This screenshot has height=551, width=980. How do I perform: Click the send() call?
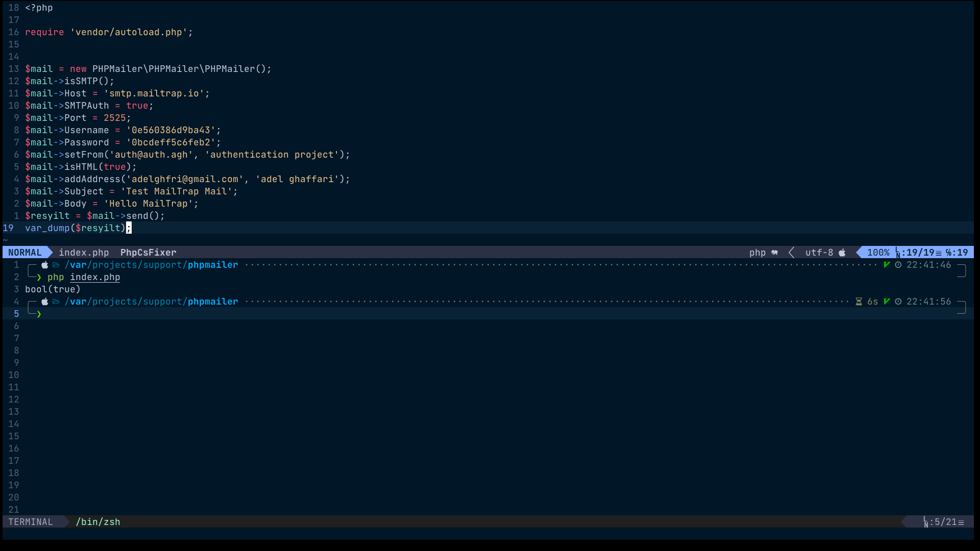tap(143, 216)
